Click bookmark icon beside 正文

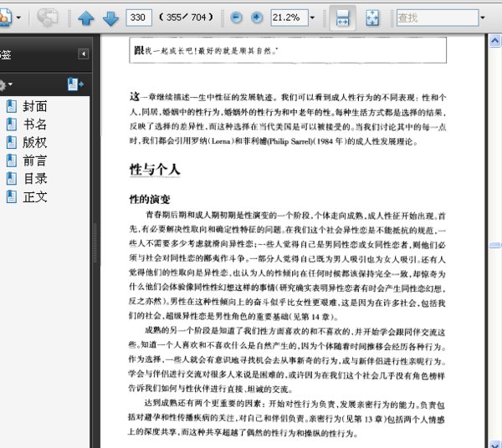click(12, 196)
